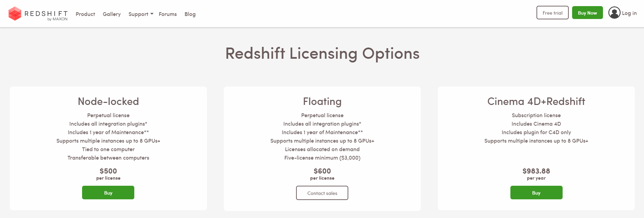Click the $500 per license price
This screenshot has width=644, height=218.
[x=108, y=171]
